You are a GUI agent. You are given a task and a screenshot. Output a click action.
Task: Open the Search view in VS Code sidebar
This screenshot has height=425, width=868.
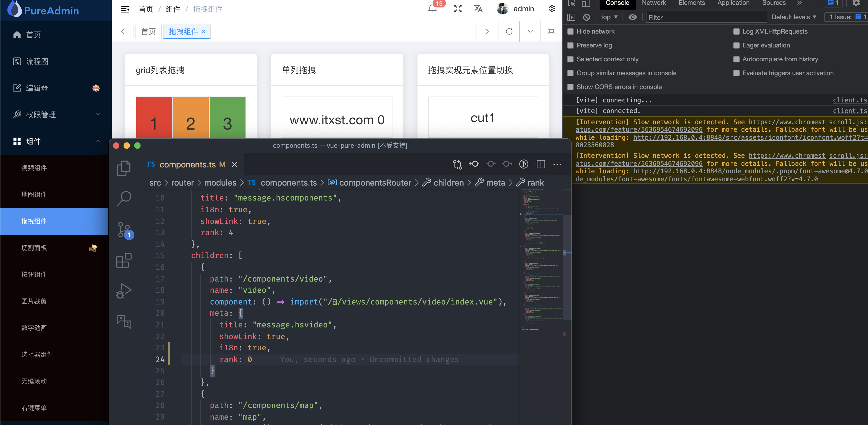pyautogui.click(x=124, y=199)
